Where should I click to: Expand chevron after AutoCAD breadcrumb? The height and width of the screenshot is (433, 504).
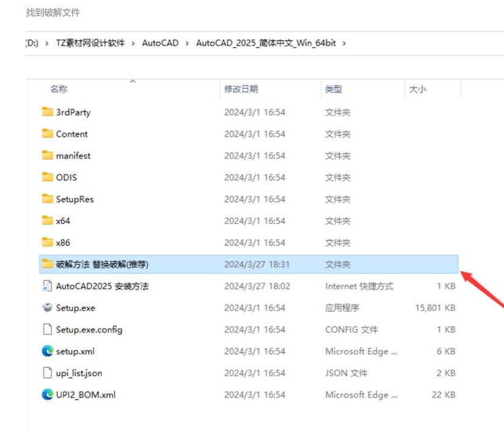coord(187,43)
